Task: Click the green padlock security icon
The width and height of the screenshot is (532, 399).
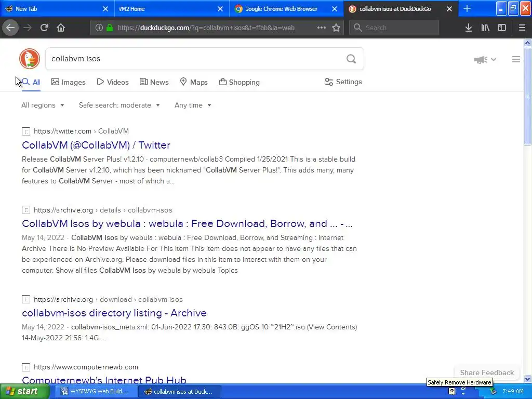Action: [110, 28]
